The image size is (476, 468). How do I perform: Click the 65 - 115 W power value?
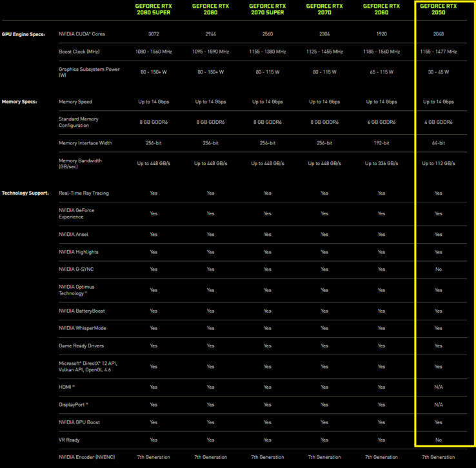(x=382, y=72)
